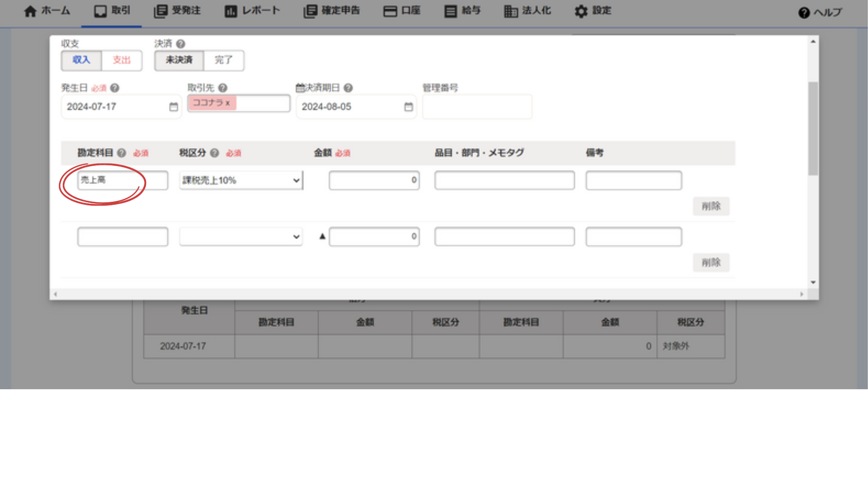The image size is (868, 488).
Task: Click 削除 for the first row
Action: 711,206
